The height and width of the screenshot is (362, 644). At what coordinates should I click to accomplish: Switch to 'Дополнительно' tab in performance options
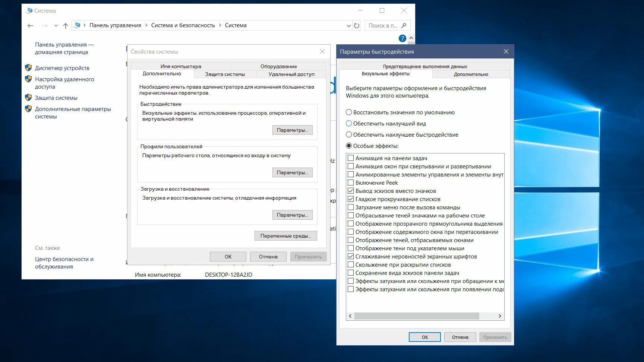click(471, 74)
